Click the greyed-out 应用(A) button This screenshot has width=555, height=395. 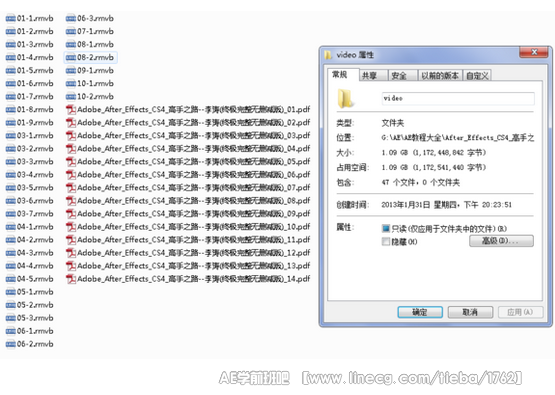(520, 312)
